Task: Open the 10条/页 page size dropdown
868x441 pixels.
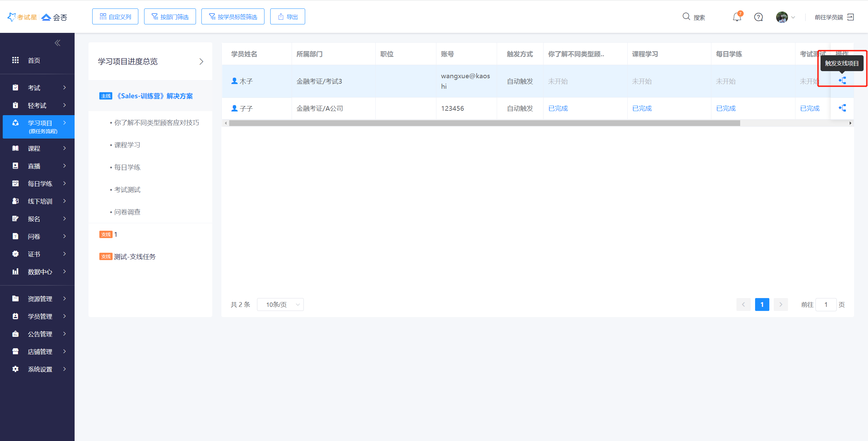Action: [x=280, y=304]
